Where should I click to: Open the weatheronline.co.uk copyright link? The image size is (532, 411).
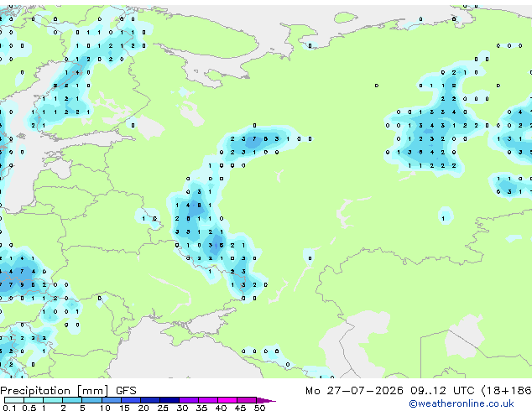tap(462, 403)
